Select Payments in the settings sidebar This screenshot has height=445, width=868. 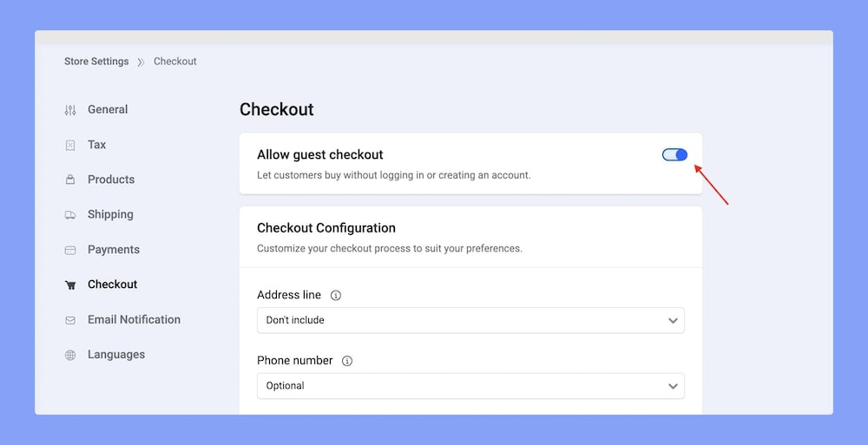point(113,249)
